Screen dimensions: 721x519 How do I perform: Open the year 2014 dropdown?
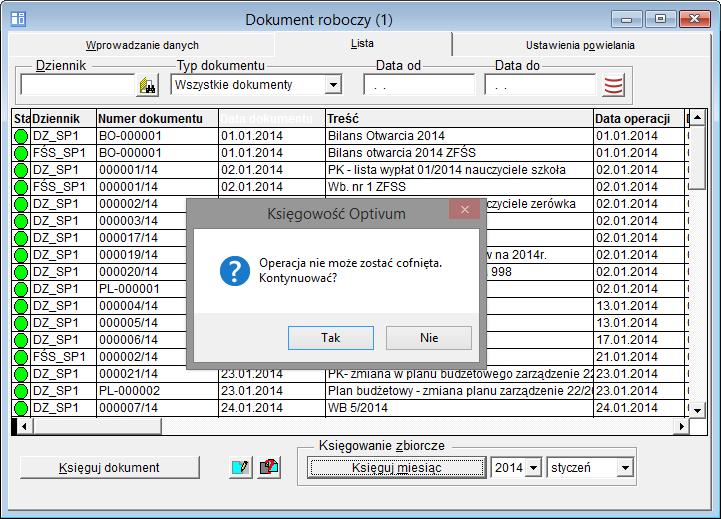coord(533,468)
